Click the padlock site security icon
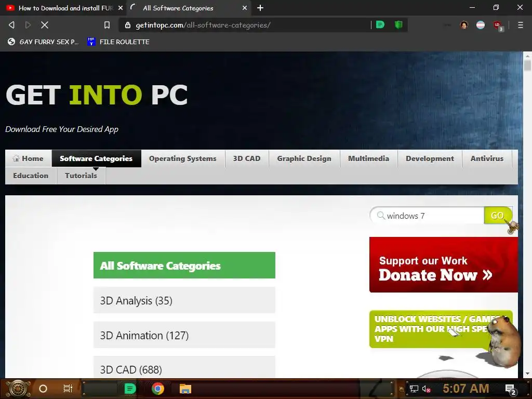 128,25
